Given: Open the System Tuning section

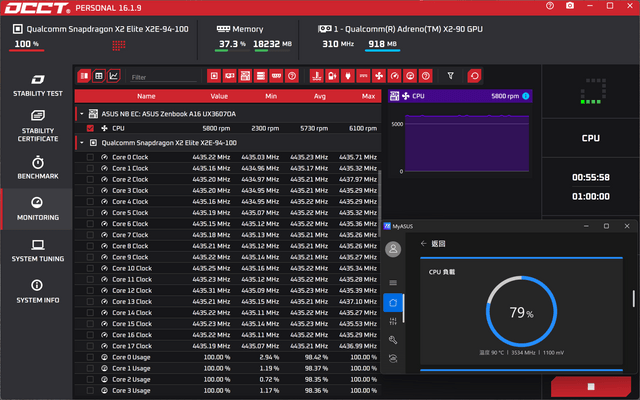Looking at the screenshot, I should point(38,250).
